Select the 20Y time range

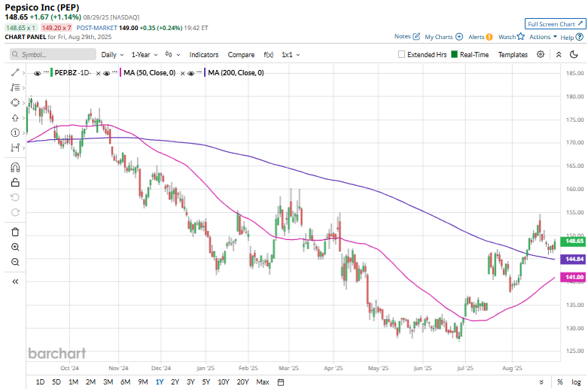242,382
